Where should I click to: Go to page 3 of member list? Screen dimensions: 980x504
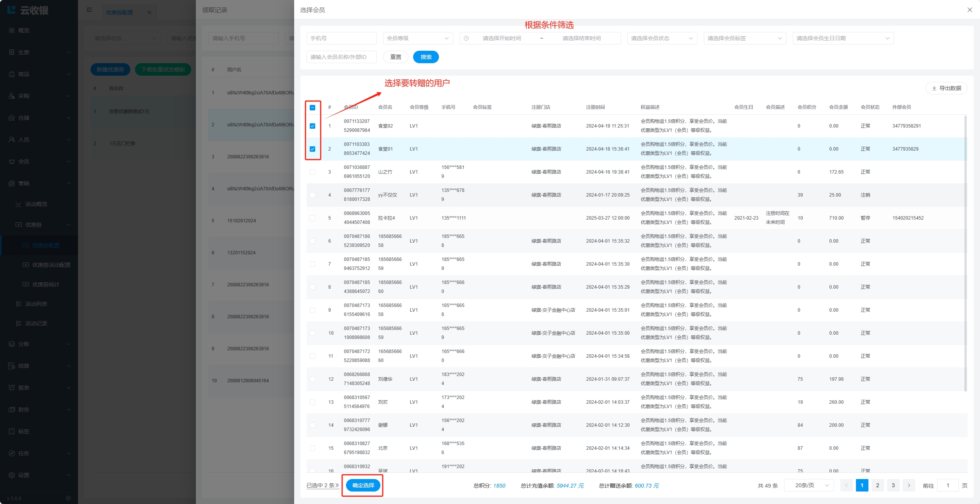893,485
